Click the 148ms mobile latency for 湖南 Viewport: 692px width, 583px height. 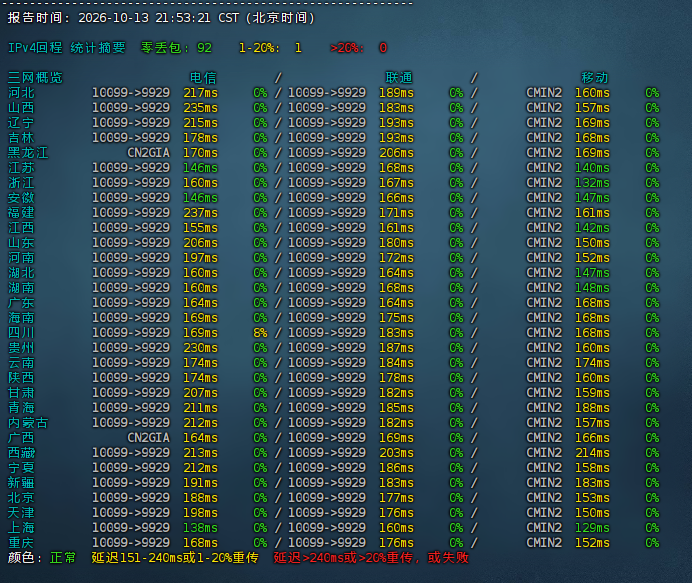click(592, 288)
